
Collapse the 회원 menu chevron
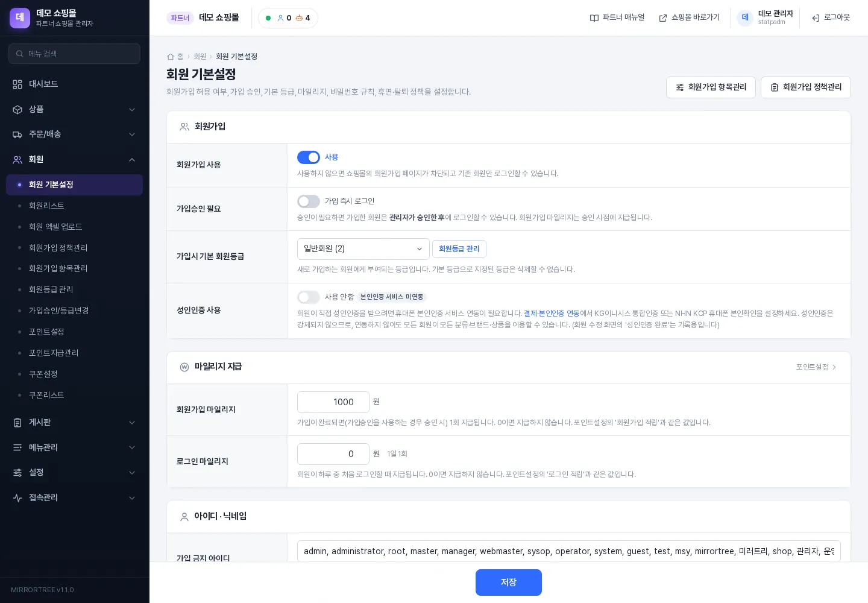[x=132, y=160]
